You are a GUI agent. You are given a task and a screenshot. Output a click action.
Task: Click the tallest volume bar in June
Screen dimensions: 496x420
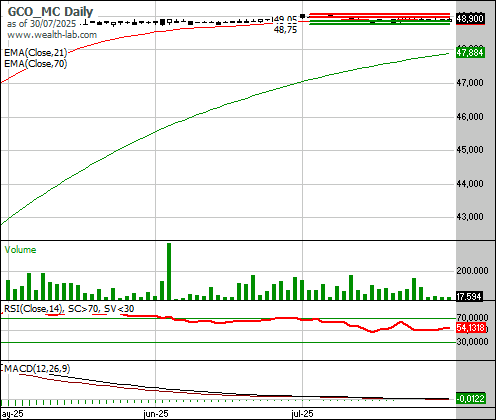click(x=169, y=271)
